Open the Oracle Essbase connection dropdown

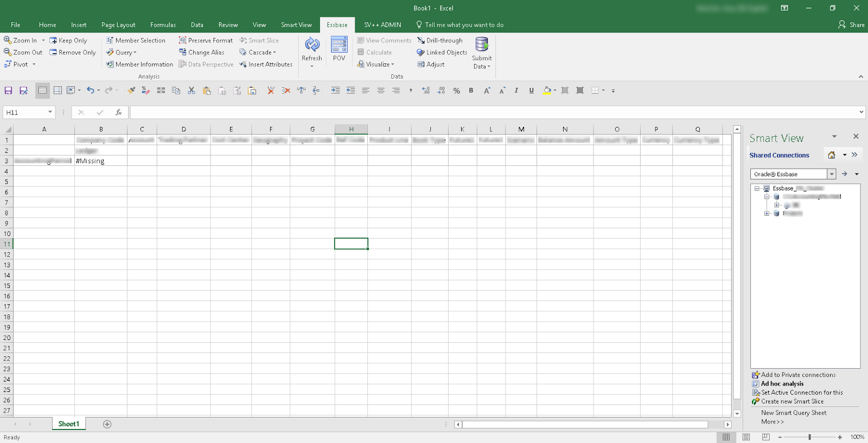(831, 174)
